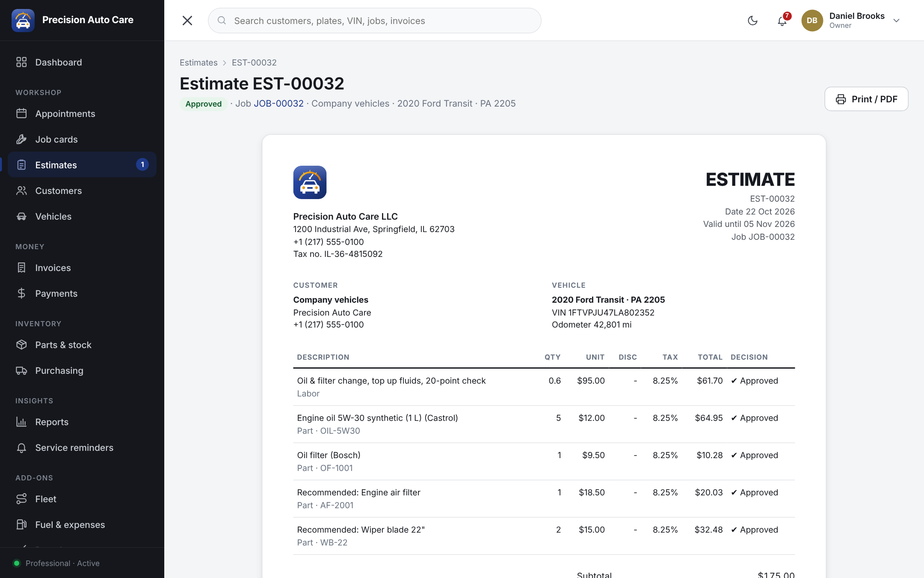
Task: Click the green Approved status badge
Action: tap(203, 104)
